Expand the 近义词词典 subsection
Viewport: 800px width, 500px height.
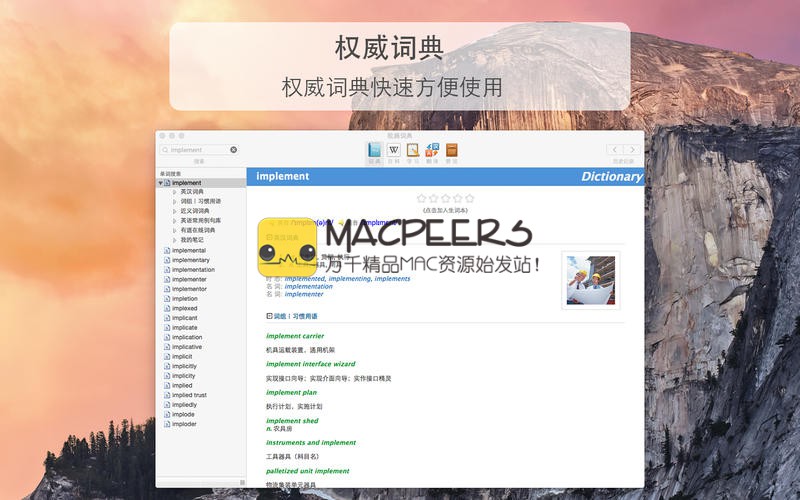[174, 211]
